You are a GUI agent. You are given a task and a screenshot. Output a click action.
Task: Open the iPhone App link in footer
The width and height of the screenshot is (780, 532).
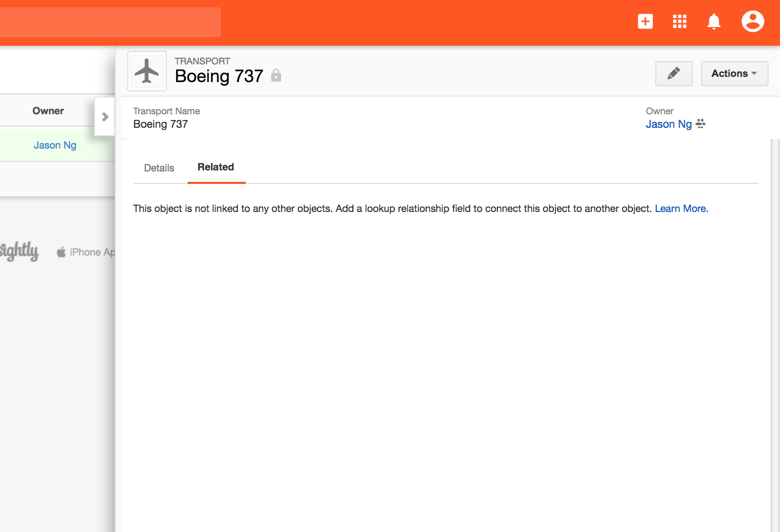pos(86,252)
